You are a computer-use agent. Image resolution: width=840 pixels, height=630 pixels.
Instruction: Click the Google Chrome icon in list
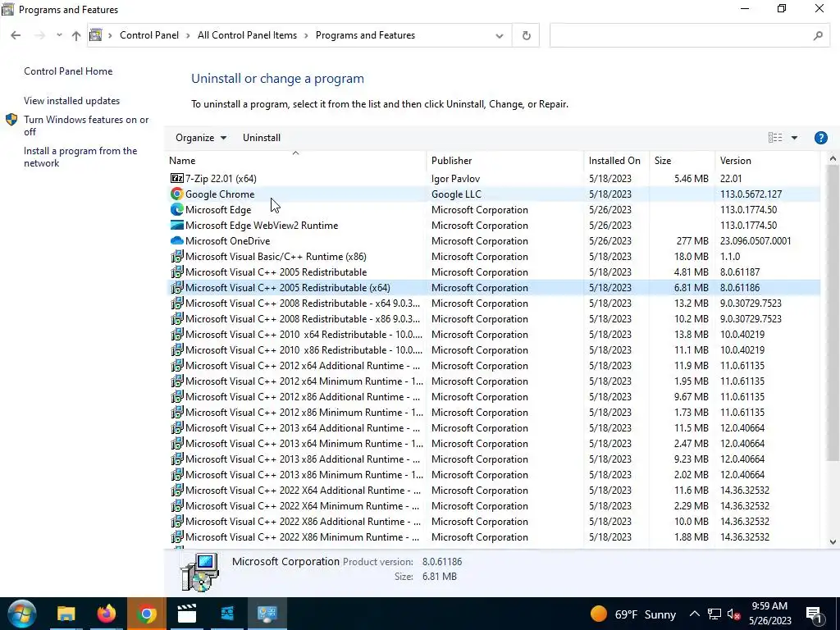177,194
